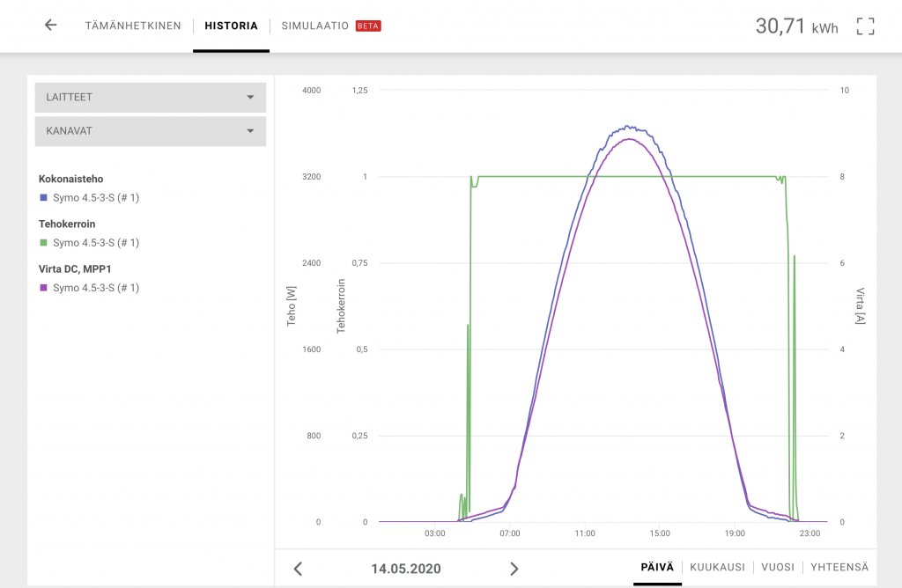Open the KANAVAT dropdown
Image resolution: width=902 pixels, height=588 pixels.
(150, 131)
